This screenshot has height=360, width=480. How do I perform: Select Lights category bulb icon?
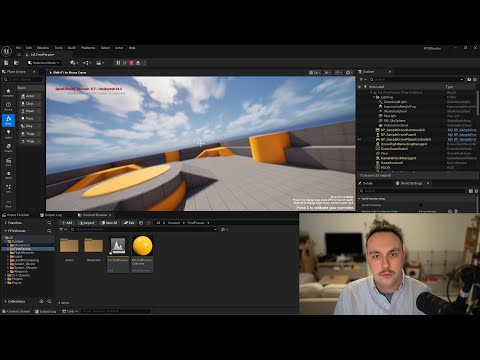[x=8, y=134]
